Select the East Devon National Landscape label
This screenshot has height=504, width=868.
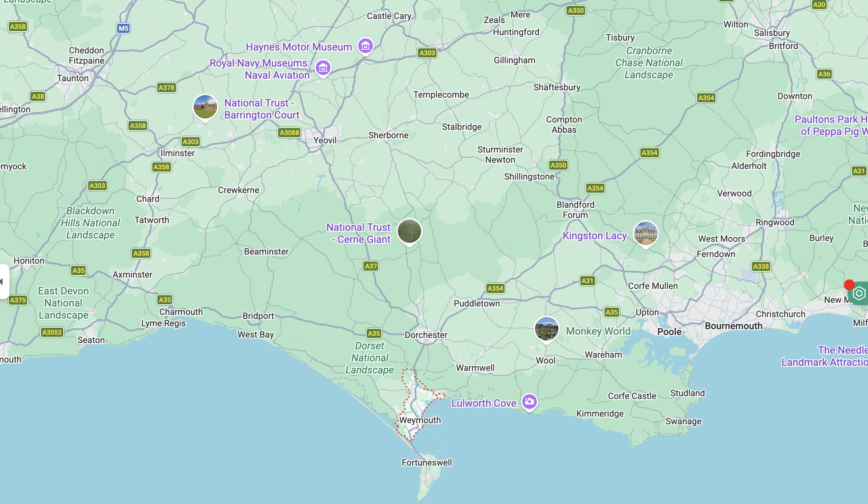tap(64, 303)
